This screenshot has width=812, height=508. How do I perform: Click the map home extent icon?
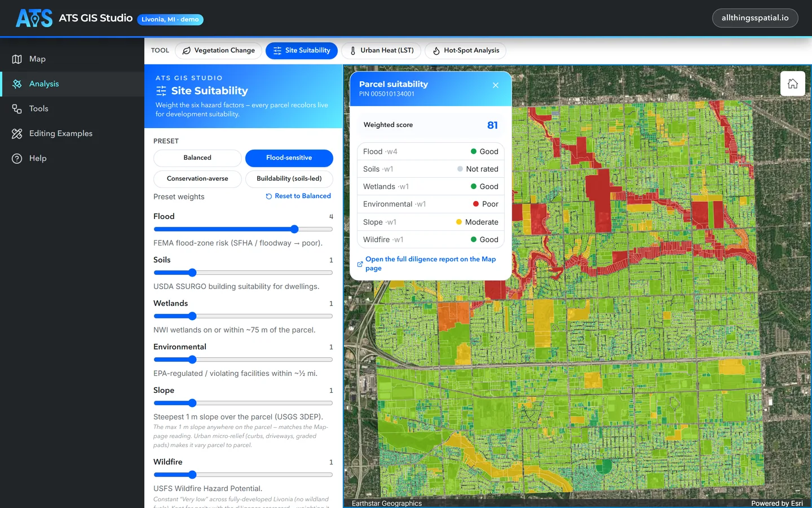pyautogui.click(x=792, y=84)
